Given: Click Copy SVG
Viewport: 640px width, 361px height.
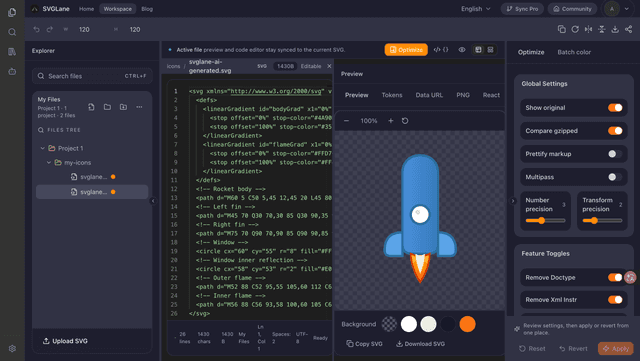Looking at the screenshot, I should point(364,344).
